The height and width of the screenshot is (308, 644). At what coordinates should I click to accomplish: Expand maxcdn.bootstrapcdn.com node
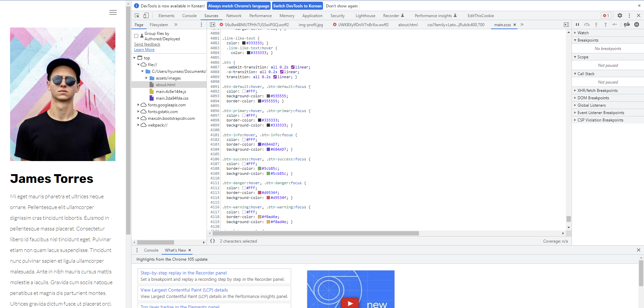138,118
